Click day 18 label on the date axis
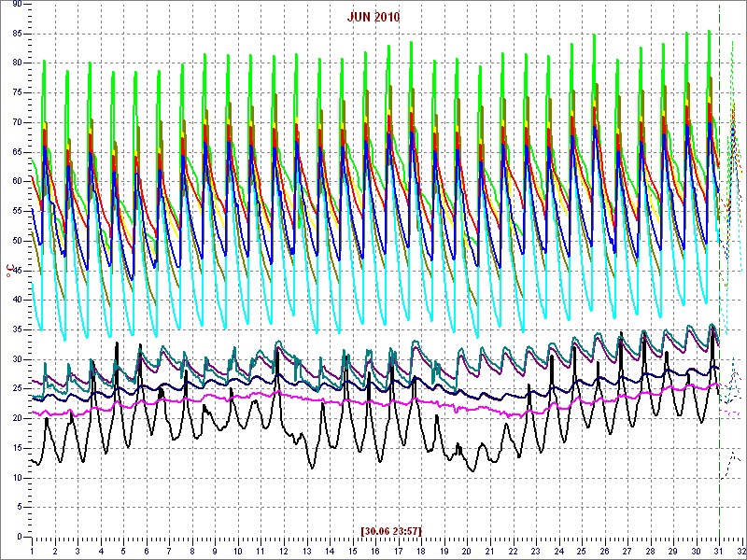Viewport: 747px width, 560px height. 421,551
